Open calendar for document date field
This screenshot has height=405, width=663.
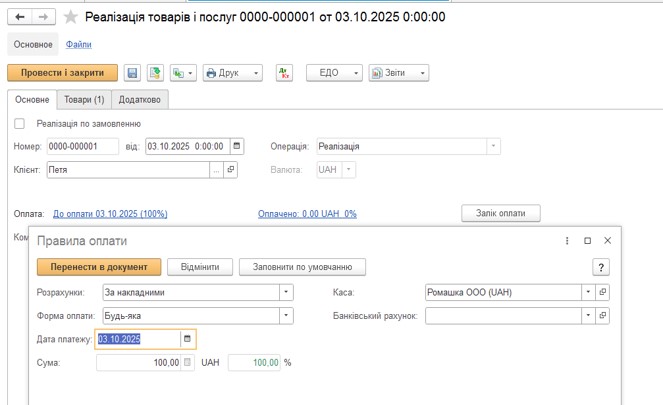[237, 146]
